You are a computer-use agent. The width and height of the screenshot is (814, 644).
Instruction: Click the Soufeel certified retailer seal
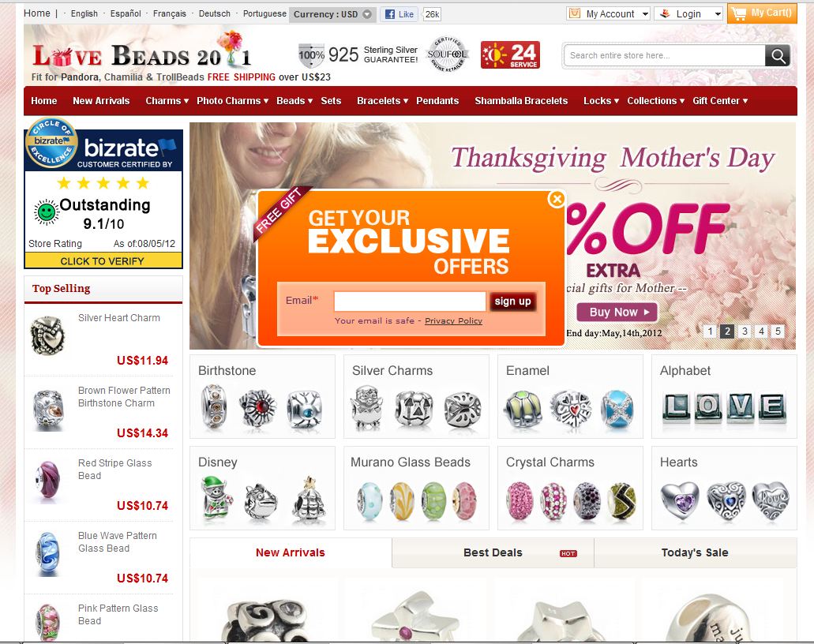tap(447, 54)
